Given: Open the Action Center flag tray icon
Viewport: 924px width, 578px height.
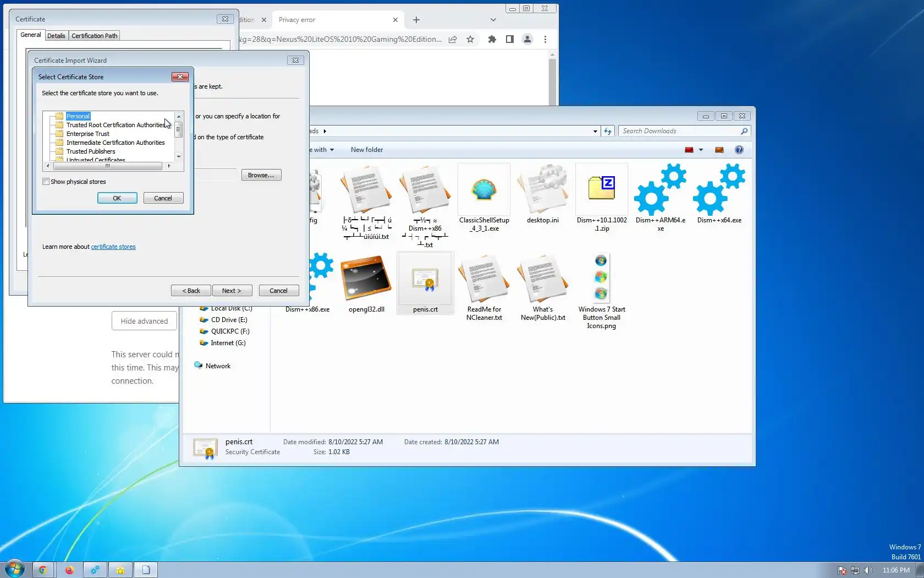Looking at the screenshot, I should [x=842, y=570].
